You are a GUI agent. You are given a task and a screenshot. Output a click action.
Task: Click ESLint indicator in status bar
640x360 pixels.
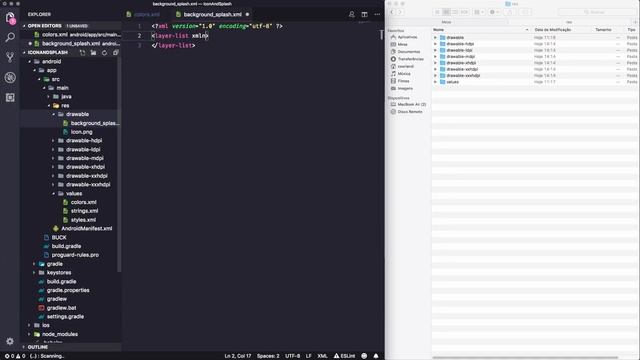coord(344,356)
